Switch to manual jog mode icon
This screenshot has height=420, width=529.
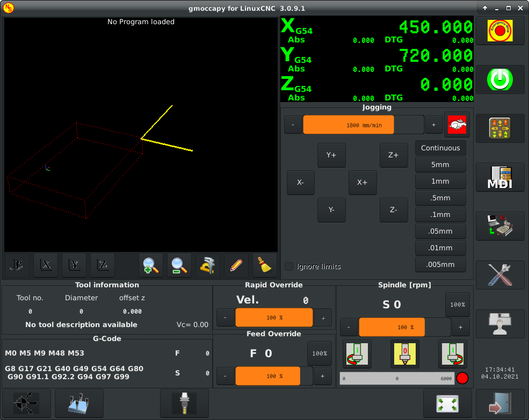500,128
